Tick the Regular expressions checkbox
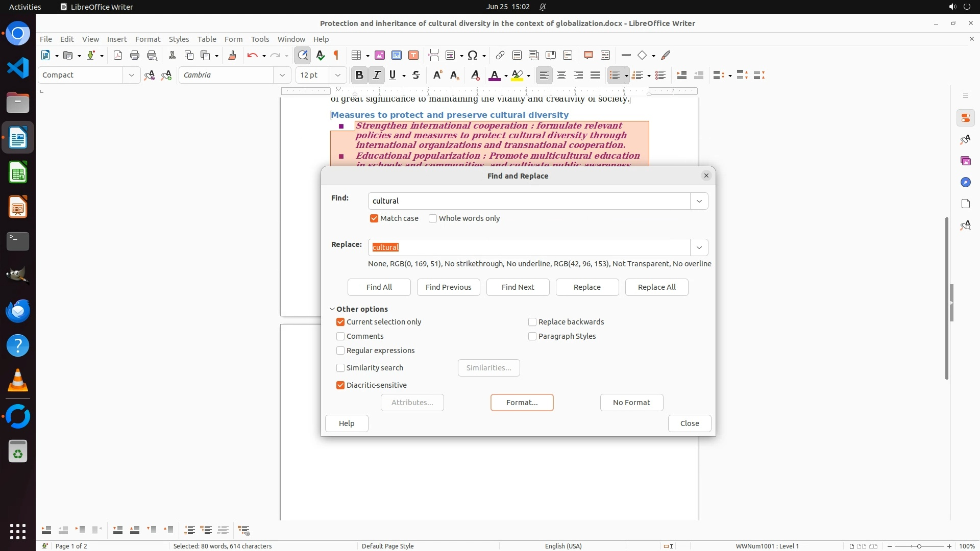This screenshot has width=980, height=551. click(x=340, y=350)
